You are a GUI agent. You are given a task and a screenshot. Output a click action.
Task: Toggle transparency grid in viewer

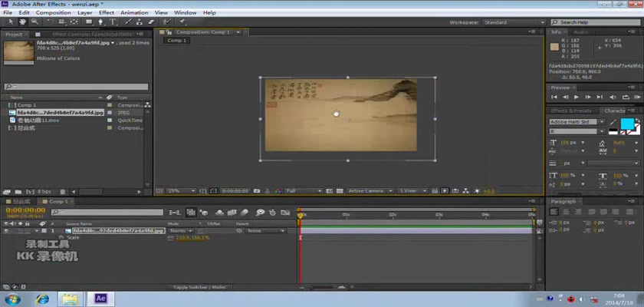tap(340, 191)
